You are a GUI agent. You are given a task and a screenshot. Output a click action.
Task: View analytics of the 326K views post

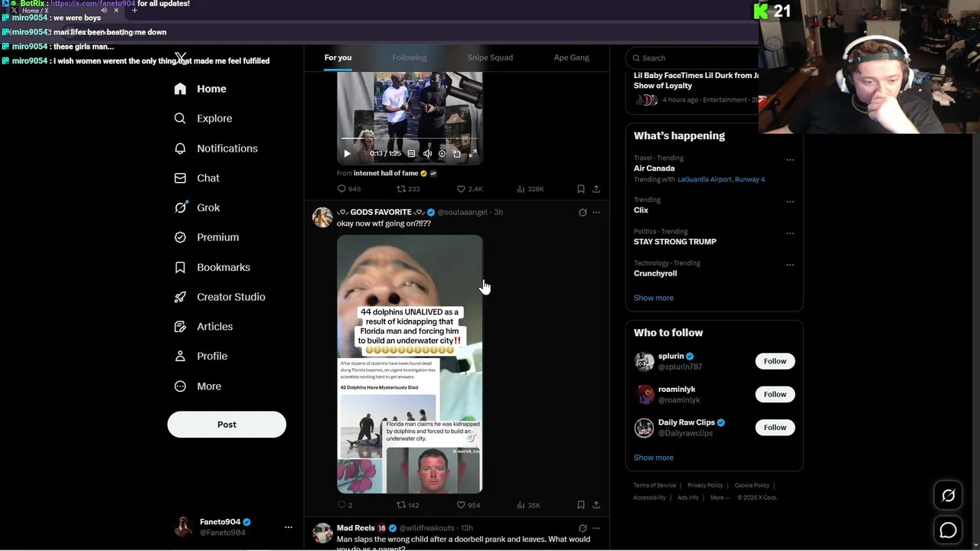click(531, 189)
